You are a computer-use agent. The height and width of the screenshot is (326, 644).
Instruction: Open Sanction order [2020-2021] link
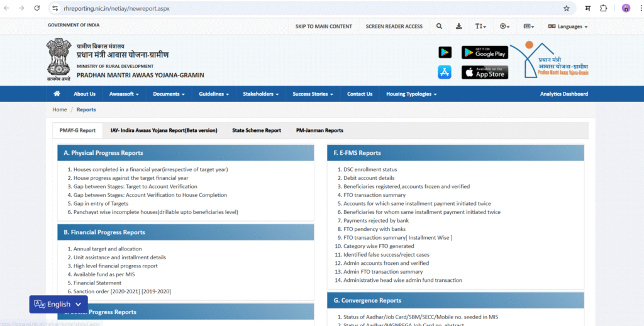(125, 291)
